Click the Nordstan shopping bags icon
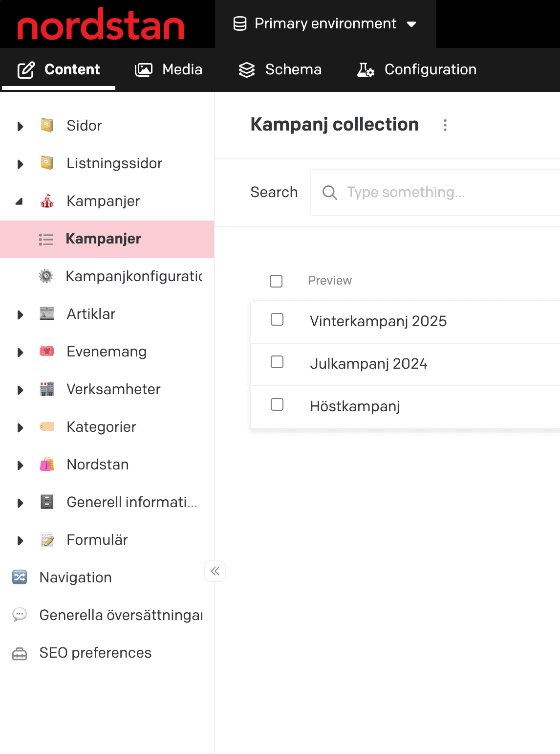The height and width of the screenshot is (754, 560). (x=47, y=465)
